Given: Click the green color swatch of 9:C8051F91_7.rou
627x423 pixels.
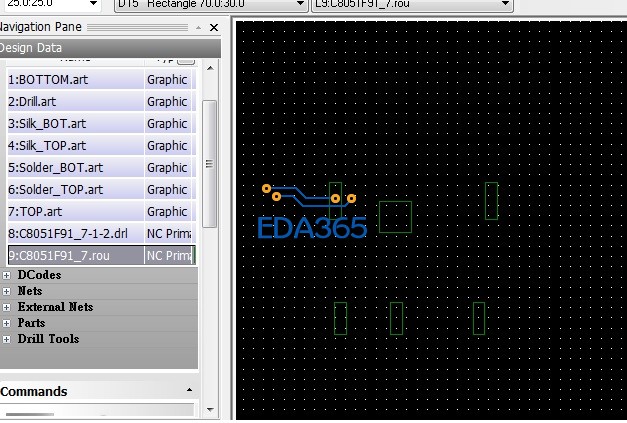Looking at the screenshot, I should (194, 255).
